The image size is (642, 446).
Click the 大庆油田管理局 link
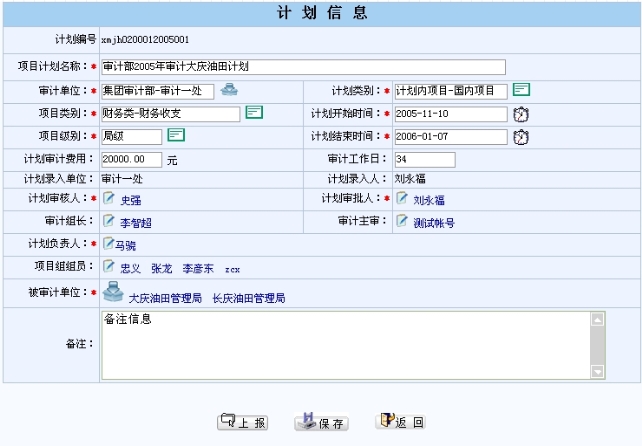pyautogui.click(x=165, y=298)
